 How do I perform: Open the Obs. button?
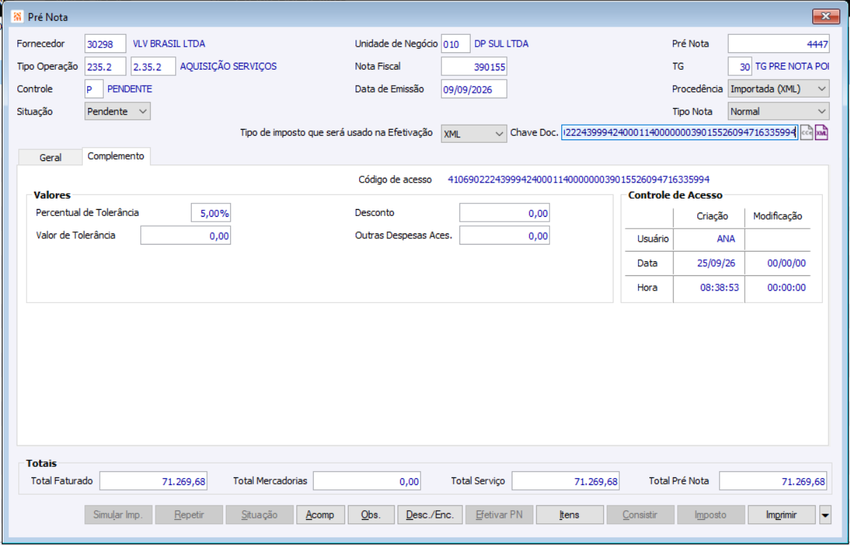pos(371,515)
